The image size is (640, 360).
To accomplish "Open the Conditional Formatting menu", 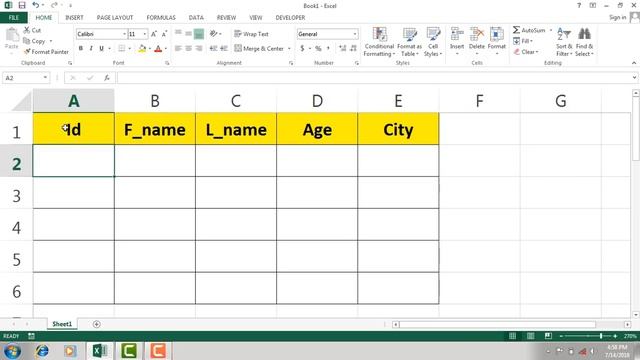I will (x=379, y=42).
